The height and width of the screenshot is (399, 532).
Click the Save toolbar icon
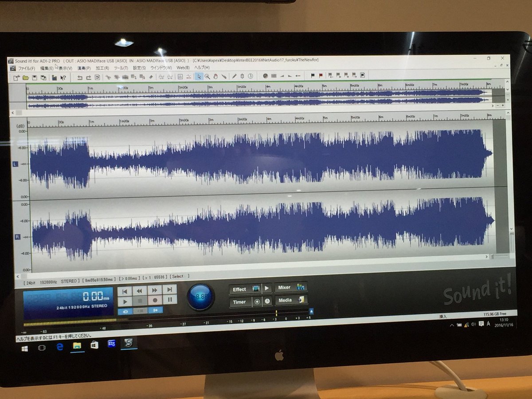[x=34, y=78]
